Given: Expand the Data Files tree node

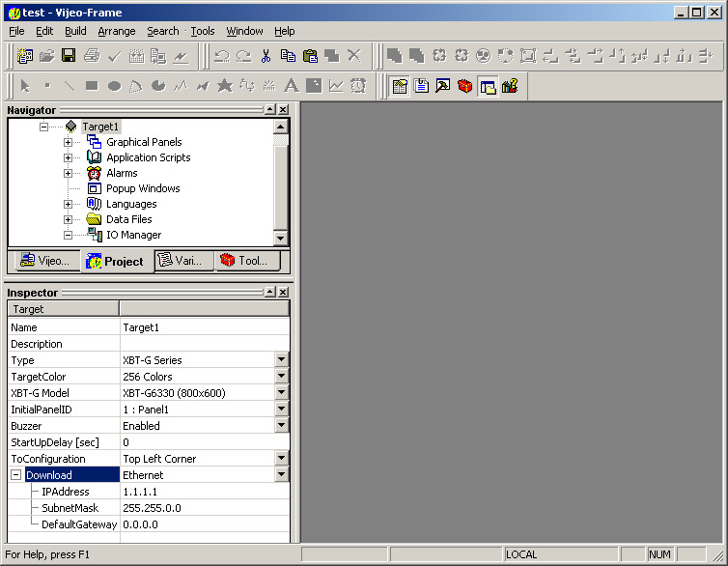Looking at the screenshot, I should [68, 219].
